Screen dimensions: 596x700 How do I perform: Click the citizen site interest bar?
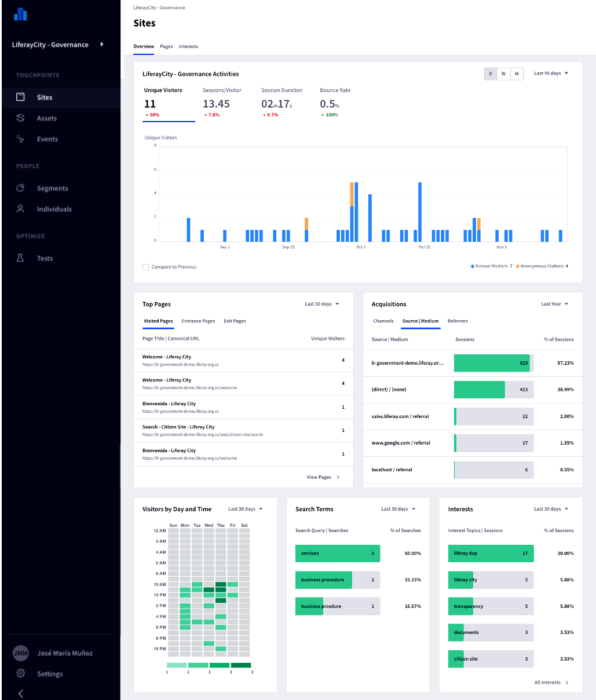coord(491,659)
